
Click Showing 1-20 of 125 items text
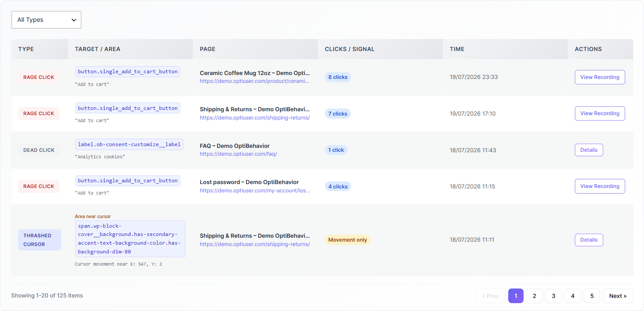point(47,296)
